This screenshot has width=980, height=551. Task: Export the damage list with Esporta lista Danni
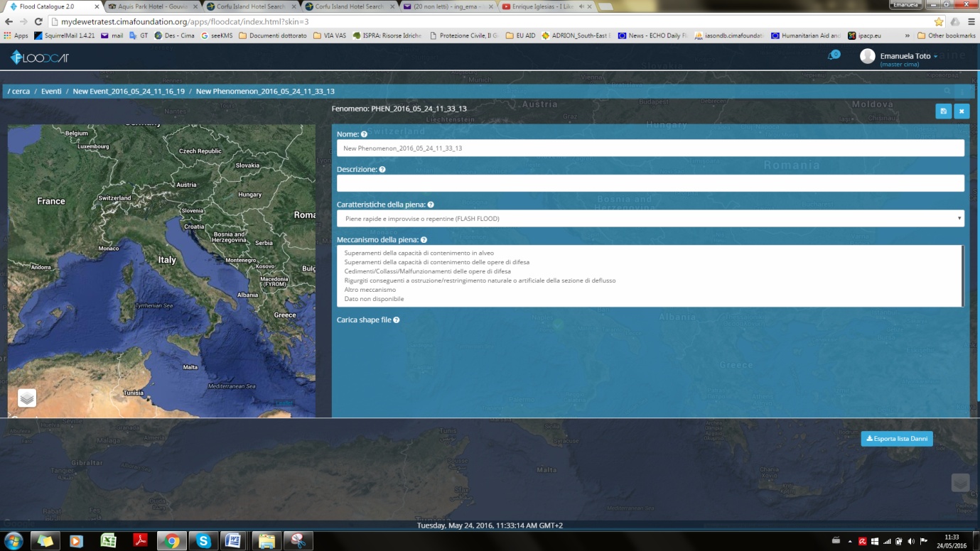coord(897,439)
